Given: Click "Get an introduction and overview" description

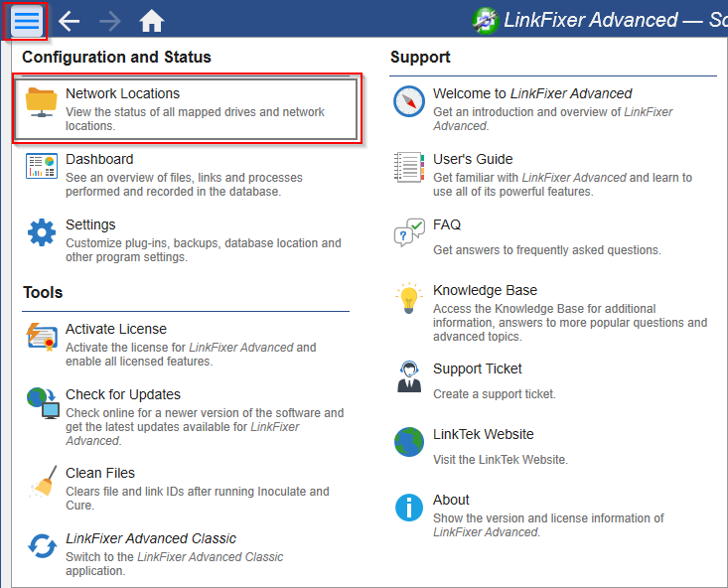Looking at the screenshot, I should point(553,119).
